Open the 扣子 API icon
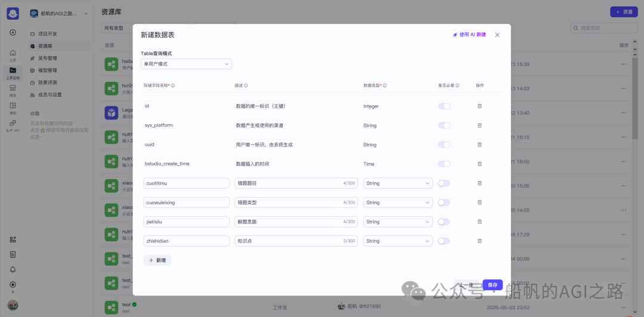Viewport: 644px width, 317px height. pos(13,126)
